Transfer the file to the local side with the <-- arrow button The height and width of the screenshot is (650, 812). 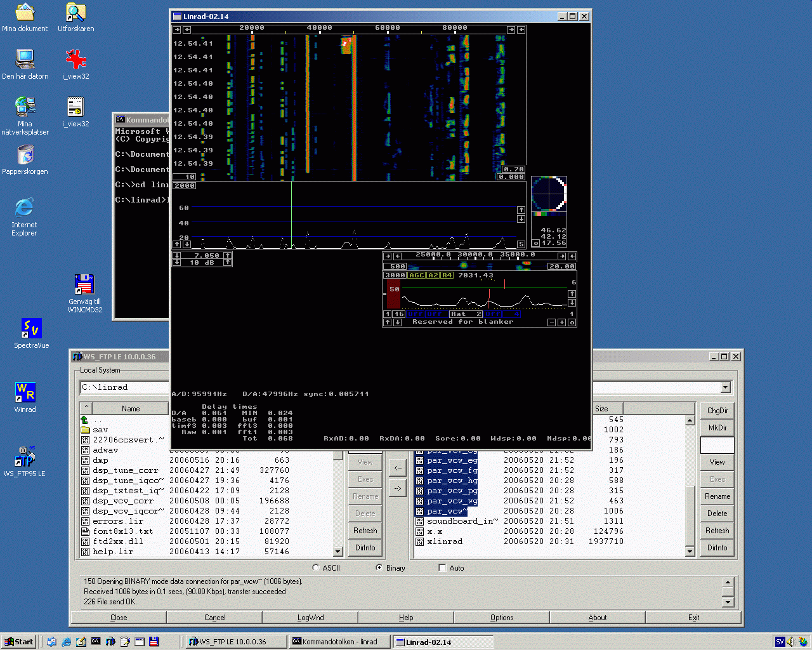[x=398, y=468]
